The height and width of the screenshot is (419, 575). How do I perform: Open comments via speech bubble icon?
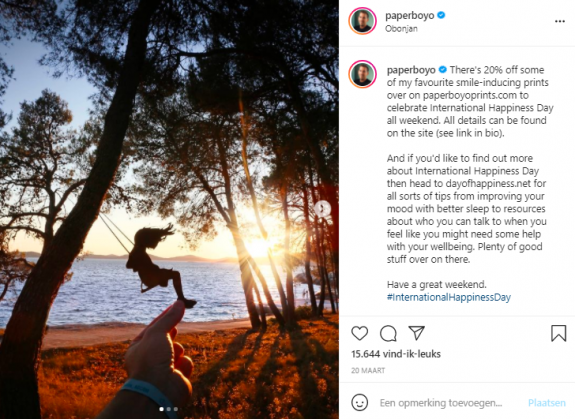[x=388, y=333]
